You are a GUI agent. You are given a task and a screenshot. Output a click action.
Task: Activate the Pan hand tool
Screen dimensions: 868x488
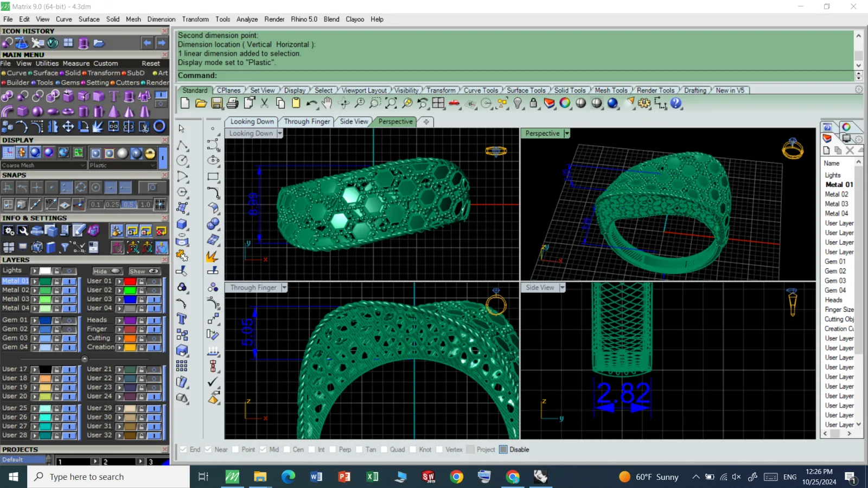tap(327, 103)
